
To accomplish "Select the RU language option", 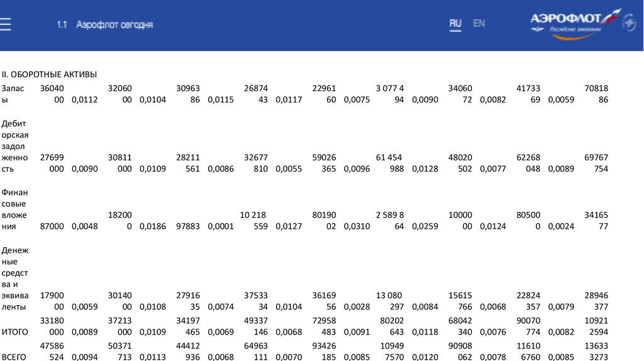I will [455, 23].
